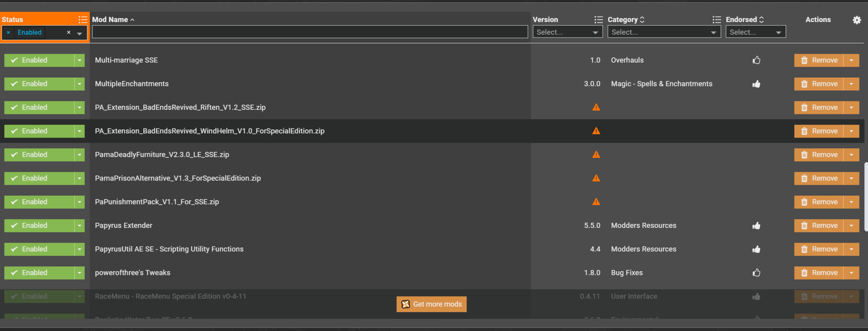Click the endorsed thumb for MultipleEnchantments
The width and height of the screenshot is (868, 331).
pyautogui.click(x=756, y=84)
